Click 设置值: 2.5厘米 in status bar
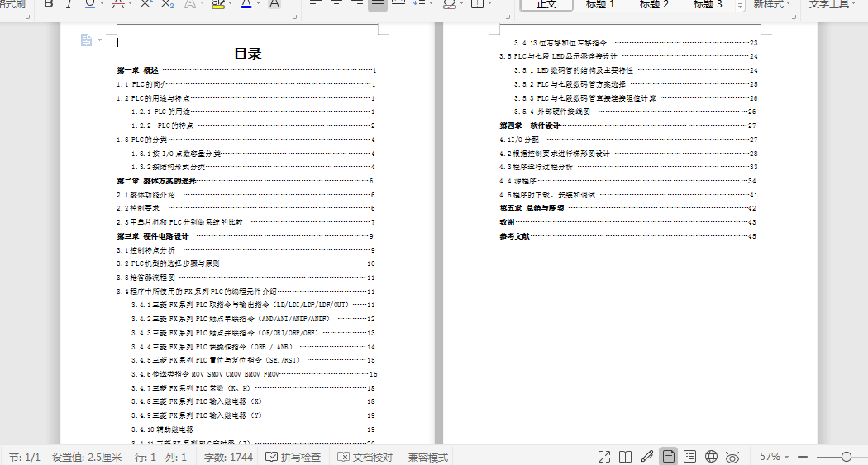868x465 pixels. 86,457
